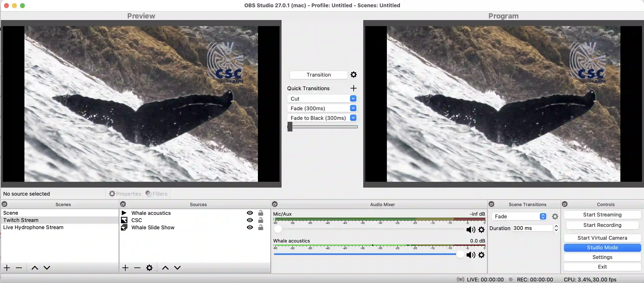Open Whale acoustics audio settings gear
The height and width of the screenshot is (283, 644).
[481, 255]
